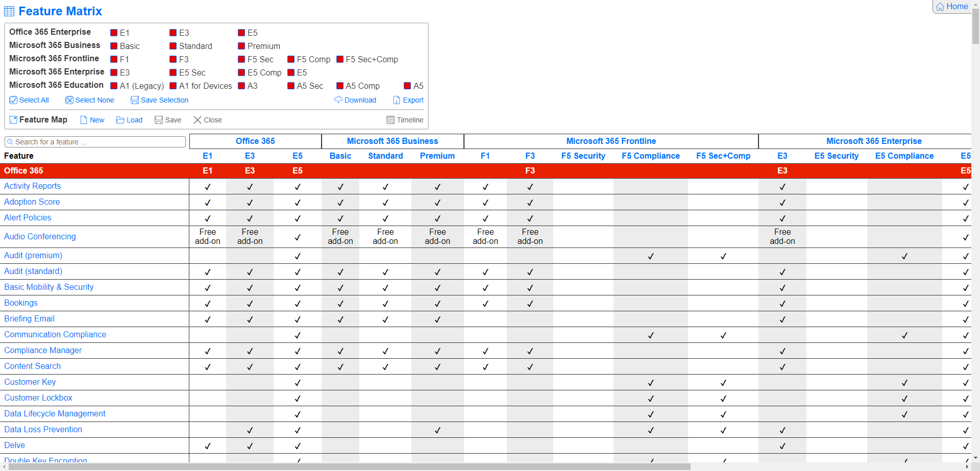
Task: Click the Export document icon
Action: pos(397,100)
